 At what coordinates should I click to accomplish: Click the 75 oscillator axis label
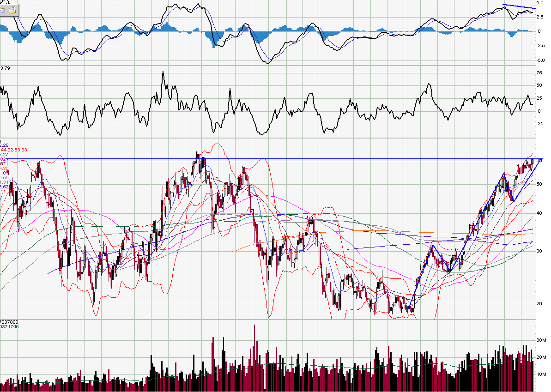click(539, 72)
